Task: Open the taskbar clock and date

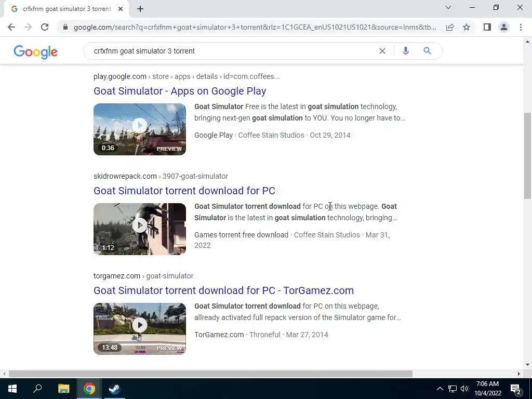Action: 487,389
